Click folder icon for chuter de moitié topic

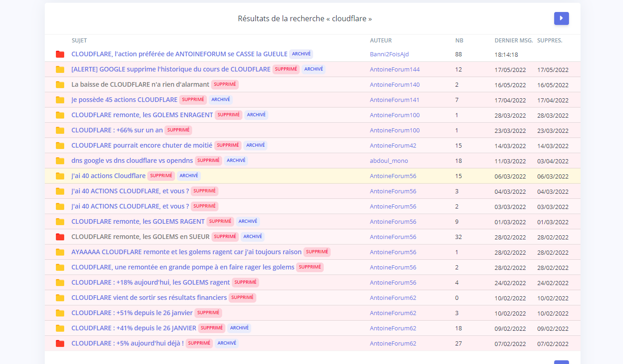tap(60, 146)
